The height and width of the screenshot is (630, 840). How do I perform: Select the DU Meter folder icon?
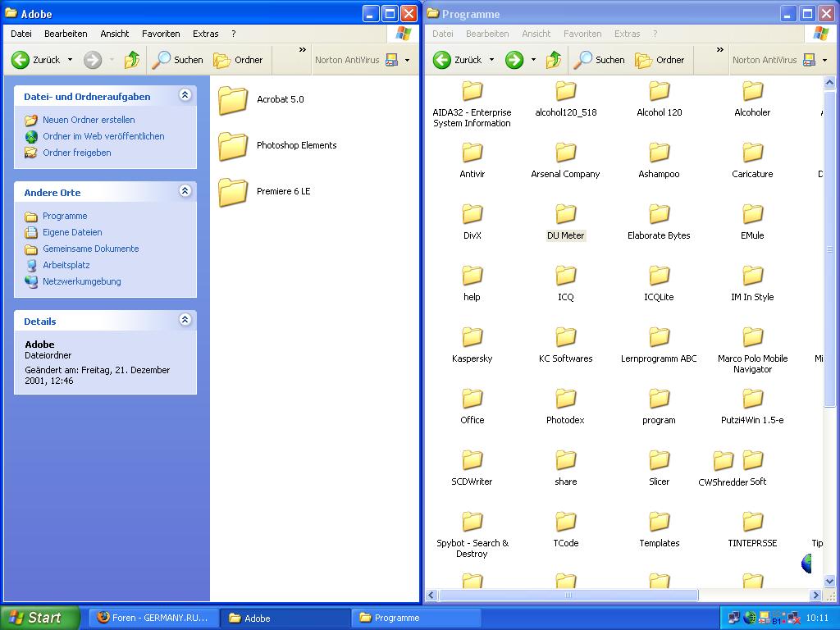(566, 214)
